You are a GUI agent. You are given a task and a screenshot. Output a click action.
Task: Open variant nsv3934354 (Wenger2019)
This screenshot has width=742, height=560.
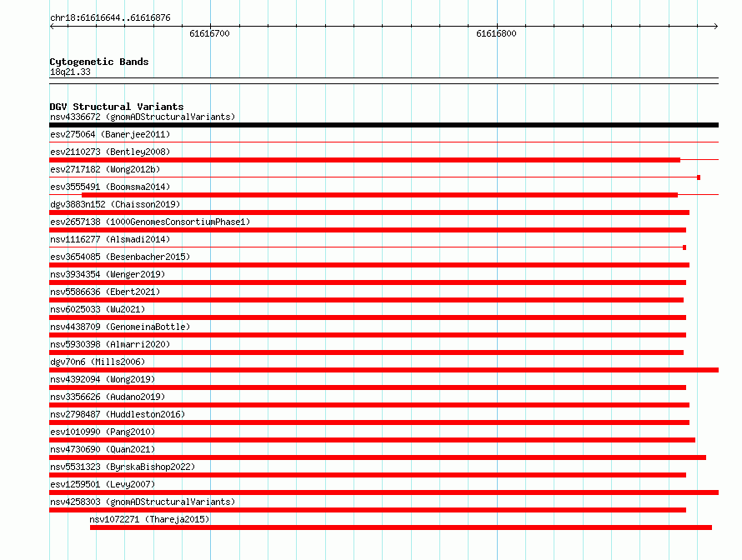[108, 274]
